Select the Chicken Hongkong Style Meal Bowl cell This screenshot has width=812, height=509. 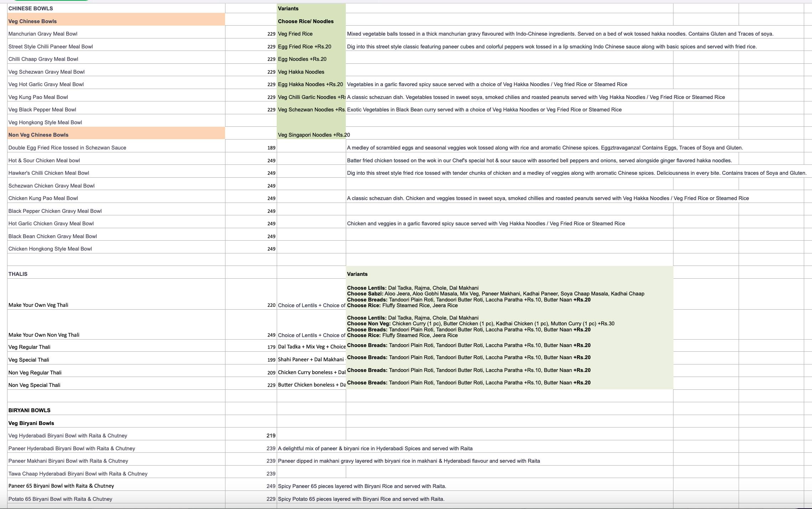click(50, 249)
